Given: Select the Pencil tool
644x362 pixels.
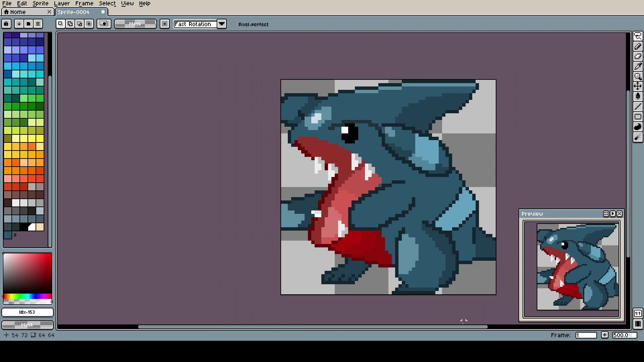Looking at the screenshot, I should pos(638,46).
